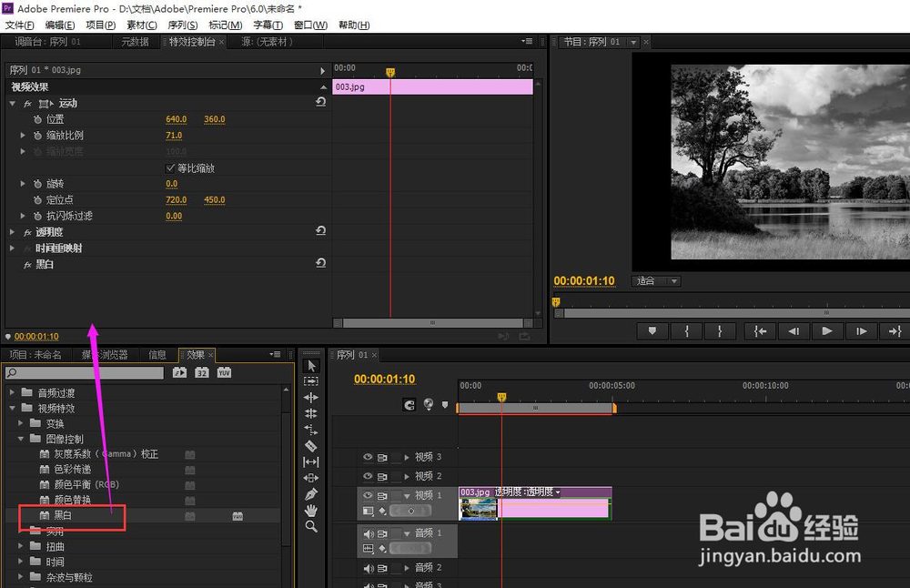Filter YUV effects in Effects panel
The height and width of the screenshot is (588, 910).
click(x=224, y=372)
